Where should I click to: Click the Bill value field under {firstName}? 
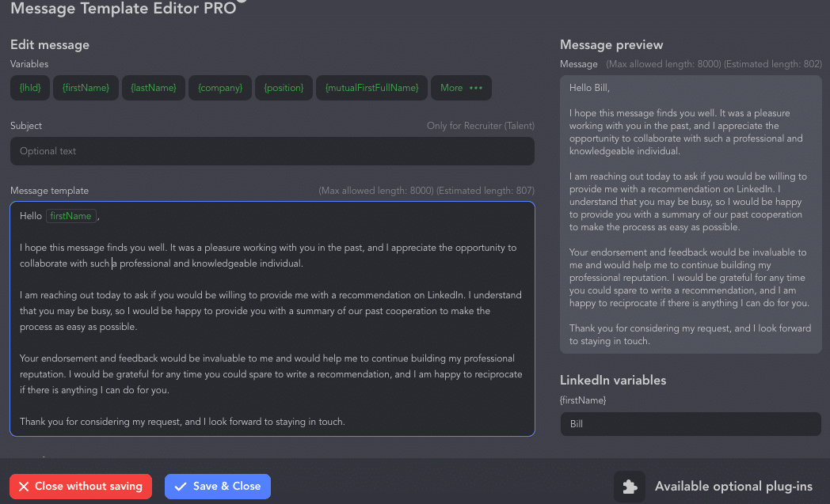[x=691, y=424]
